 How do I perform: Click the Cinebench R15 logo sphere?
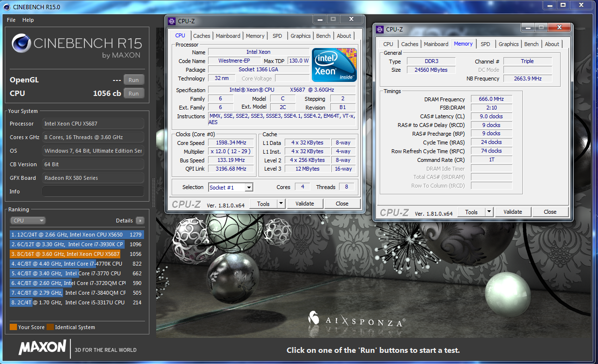(21, 44)
